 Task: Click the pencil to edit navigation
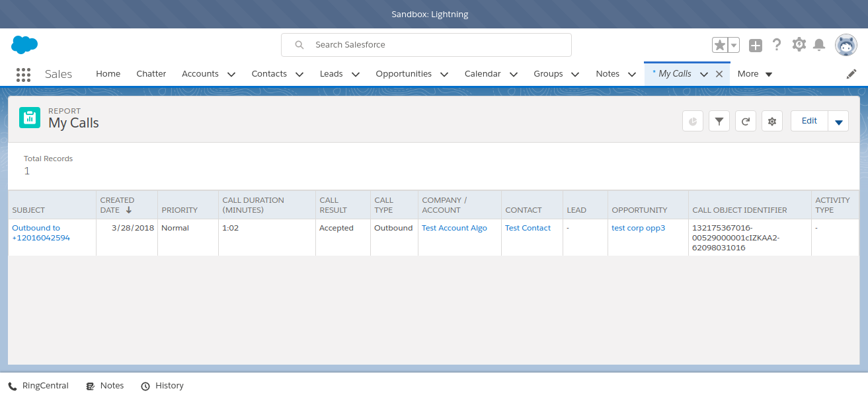tap(851, 74)
